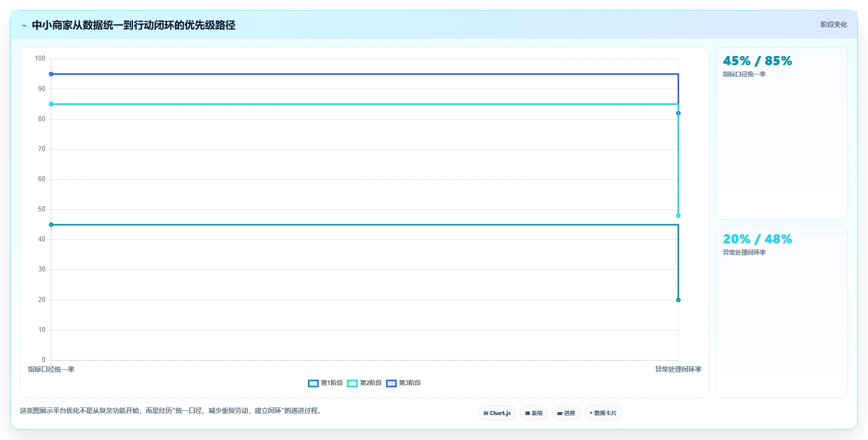Click the 20% / 48% value card
Screen dimensions: 868x440
pos(781,312)
